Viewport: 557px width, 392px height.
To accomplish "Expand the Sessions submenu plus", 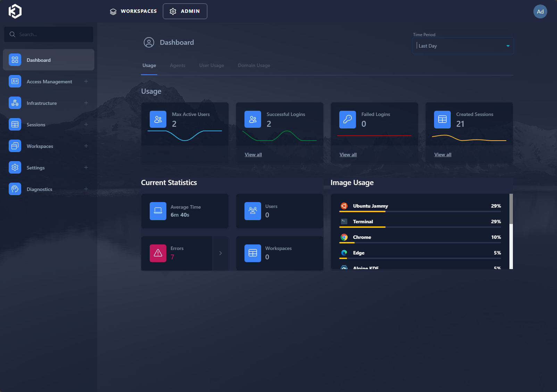I will click(x=86, y=124).
